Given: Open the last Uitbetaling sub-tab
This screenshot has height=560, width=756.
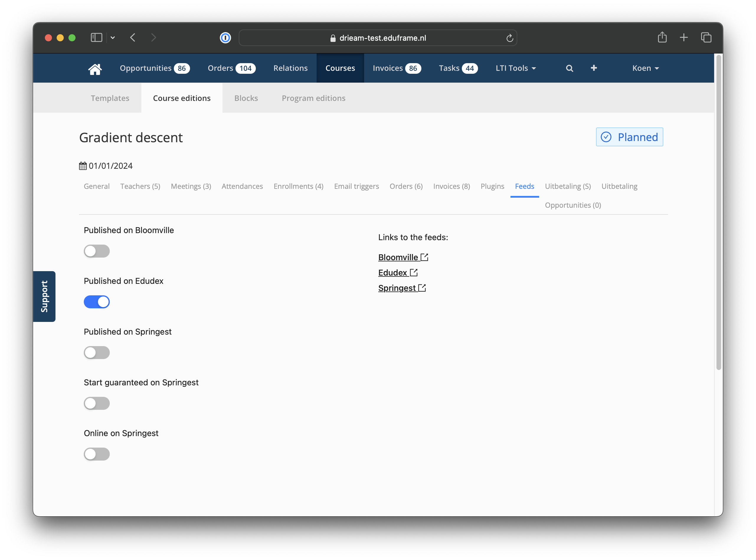Looking at the screenshot, I should [619, 186].
